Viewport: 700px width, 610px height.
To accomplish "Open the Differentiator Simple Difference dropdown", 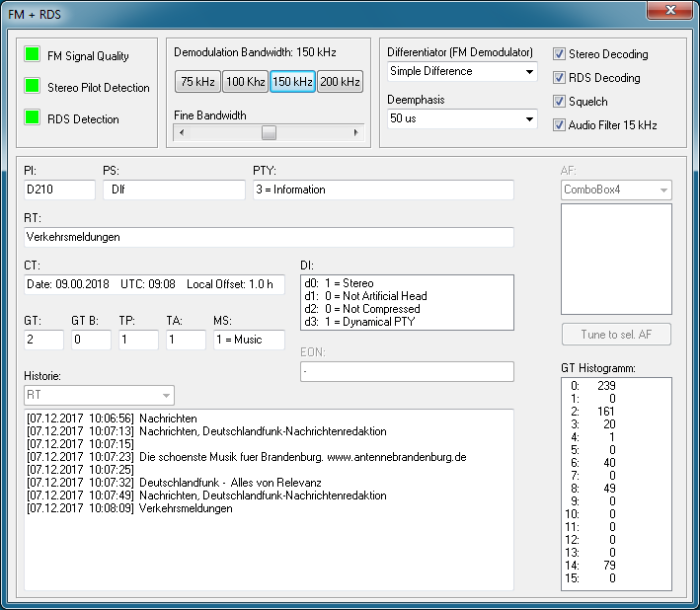I will (x=462, y=71).
